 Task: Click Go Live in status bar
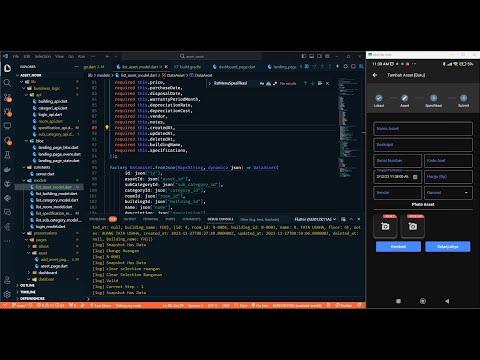(x=260, y=305)
